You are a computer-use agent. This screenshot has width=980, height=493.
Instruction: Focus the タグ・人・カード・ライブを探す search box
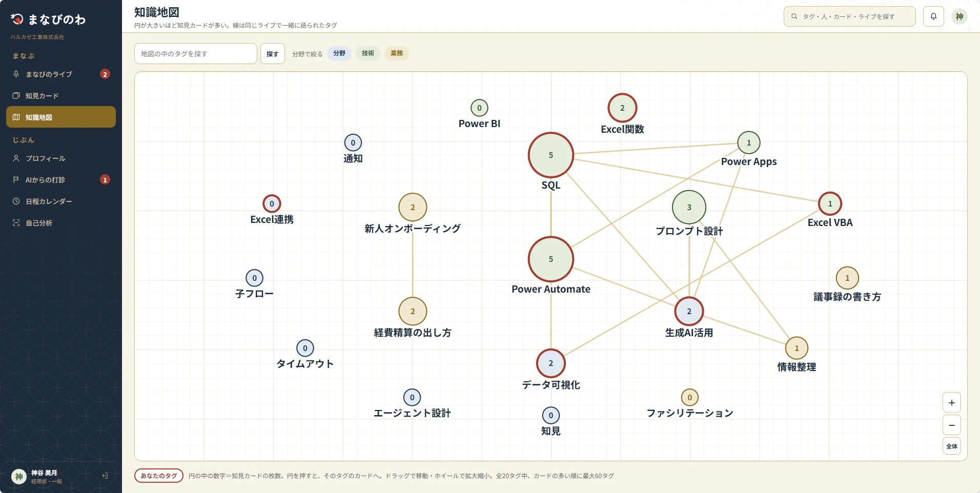[x=850, y=16]
